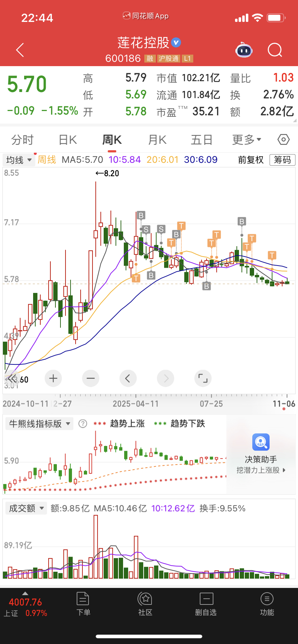Tap the B marker above 7.17 line

point(141,216)
